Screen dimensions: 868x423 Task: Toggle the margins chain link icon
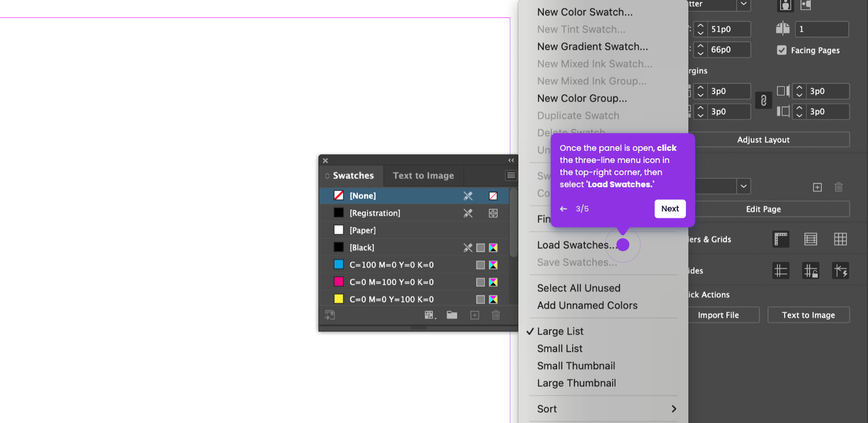coord(763,101)
